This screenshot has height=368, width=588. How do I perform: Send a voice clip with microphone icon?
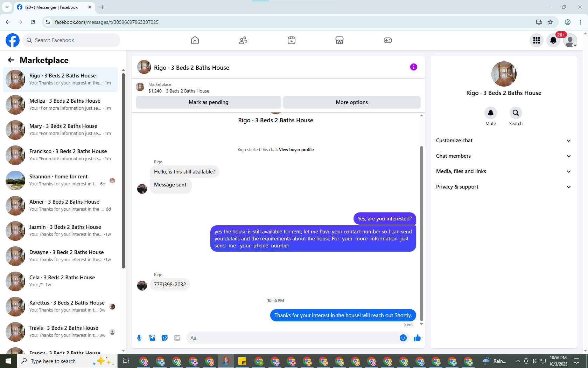pyautogui.click(x=139, y=338)
